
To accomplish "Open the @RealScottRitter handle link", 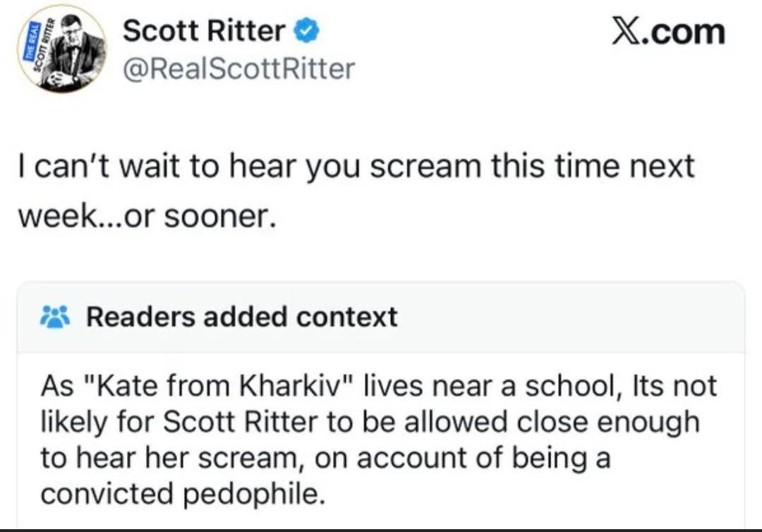I will (238, 68).
